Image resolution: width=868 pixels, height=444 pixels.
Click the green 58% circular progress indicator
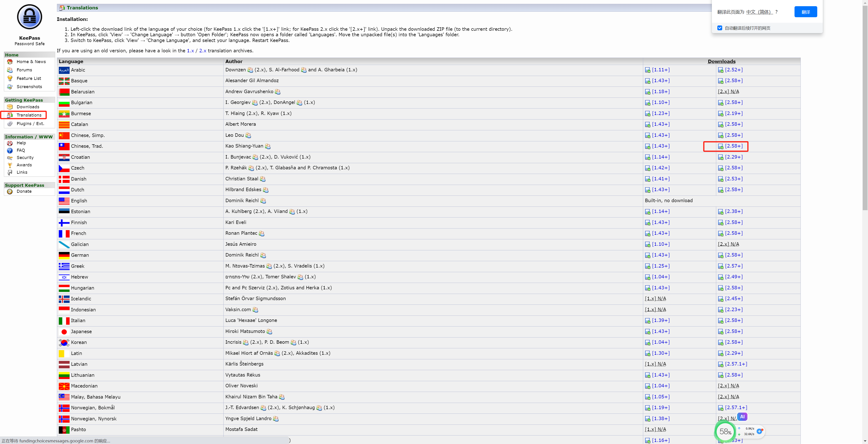pos(725,431)
